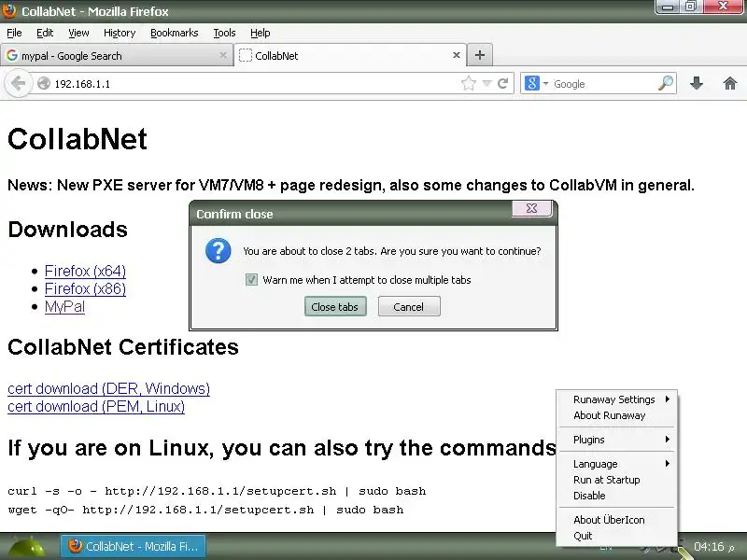Click the CollabNet page heading
Viewport: 747px width, 560px height.
pos(78,139)
